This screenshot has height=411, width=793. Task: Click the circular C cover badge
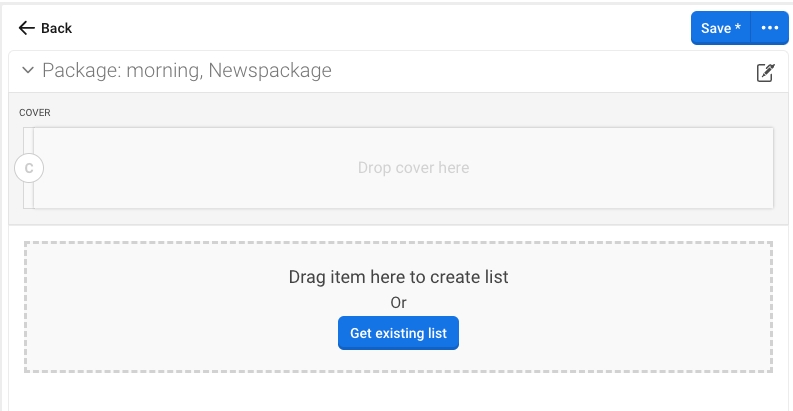(29, 168)
